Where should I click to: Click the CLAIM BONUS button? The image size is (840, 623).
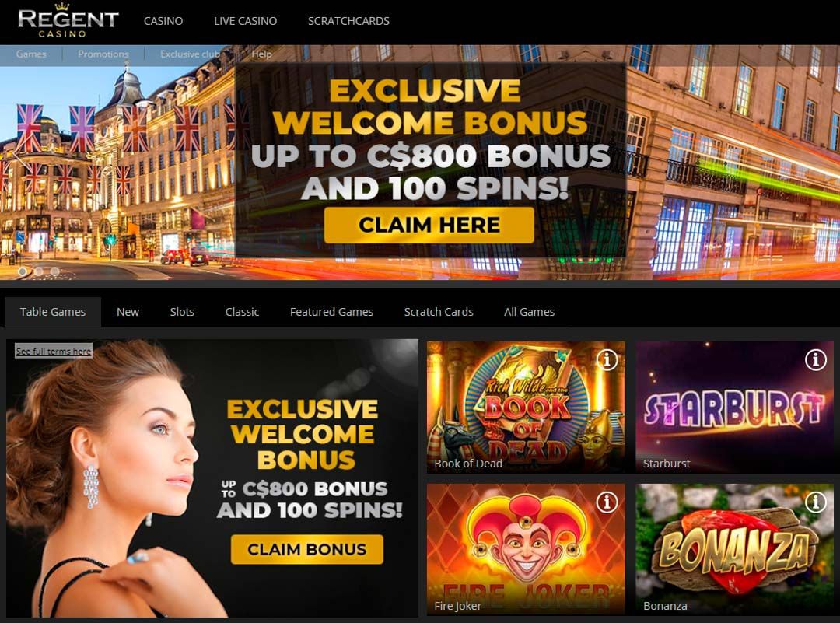coord(307,549)
